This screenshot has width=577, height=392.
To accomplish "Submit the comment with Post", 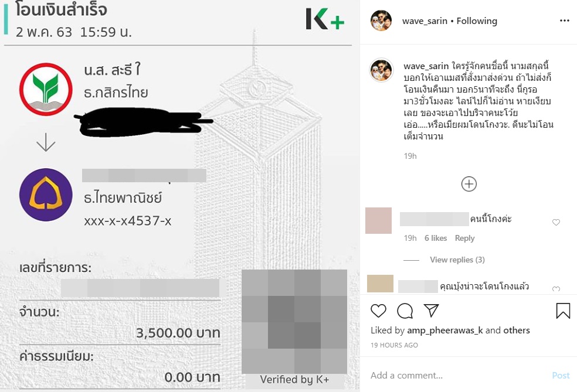I will click(x=561, y=375).
